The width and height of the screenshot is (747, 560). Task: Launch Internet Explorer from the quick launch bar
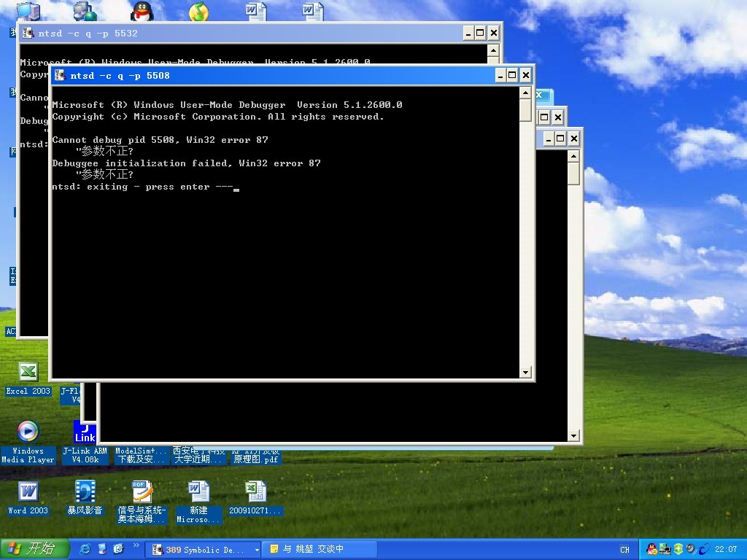tap(85, 549)
